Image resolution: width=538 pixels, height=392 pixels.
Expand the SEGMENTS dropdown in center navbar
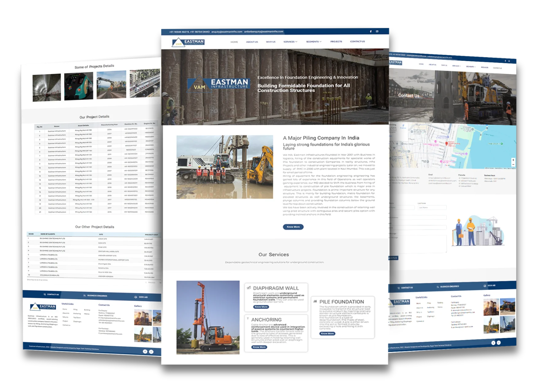314,42
